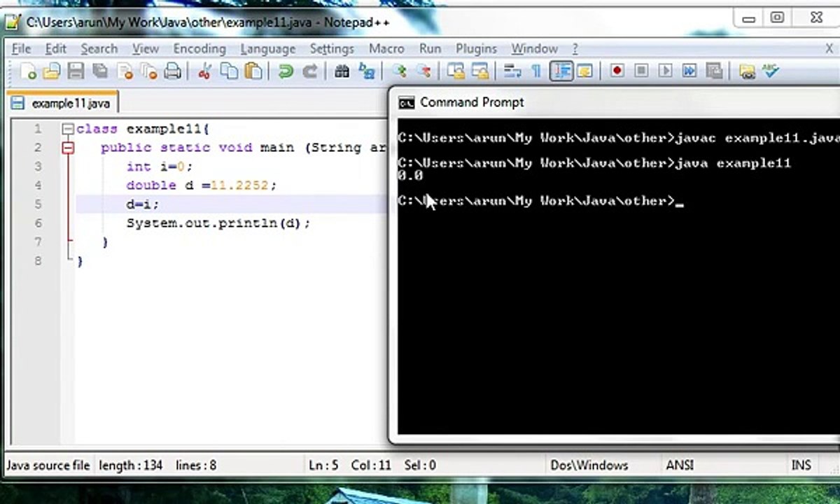Open the Settings menu

332,48
